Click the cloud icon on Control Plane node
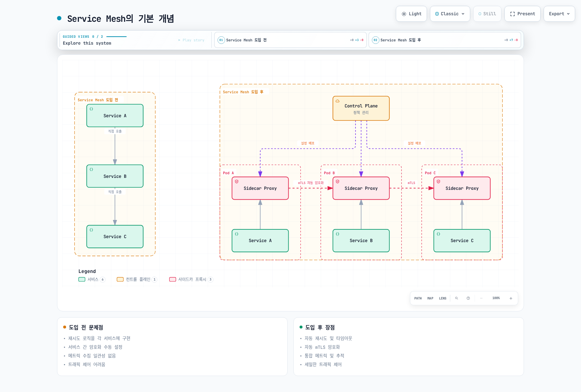This screenshot has width=581, height=392. click(x=337, y=101)
